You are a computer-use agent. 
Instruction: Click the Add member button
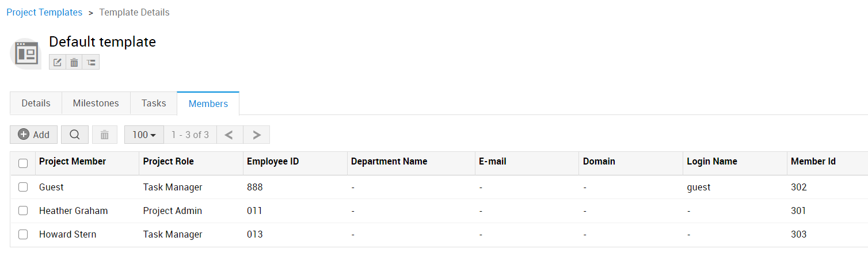[x=34, y=135]
